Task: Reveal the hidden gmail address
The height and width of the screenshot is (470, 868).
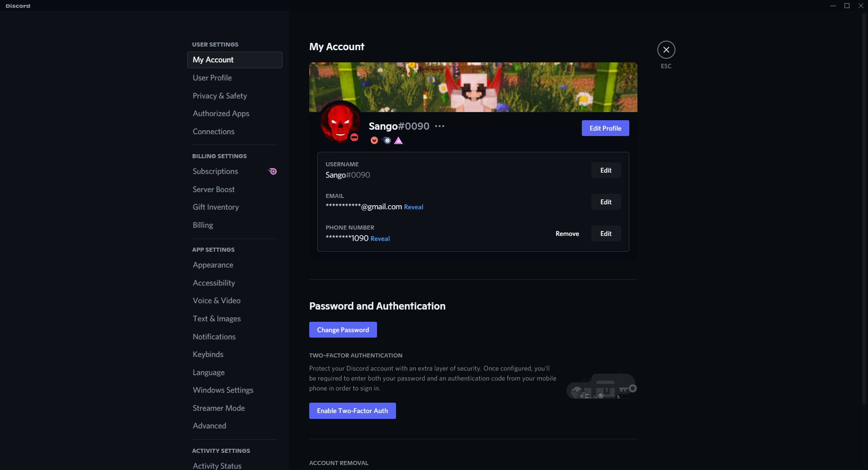Action: pyautogui.click(x=414, y=207)
